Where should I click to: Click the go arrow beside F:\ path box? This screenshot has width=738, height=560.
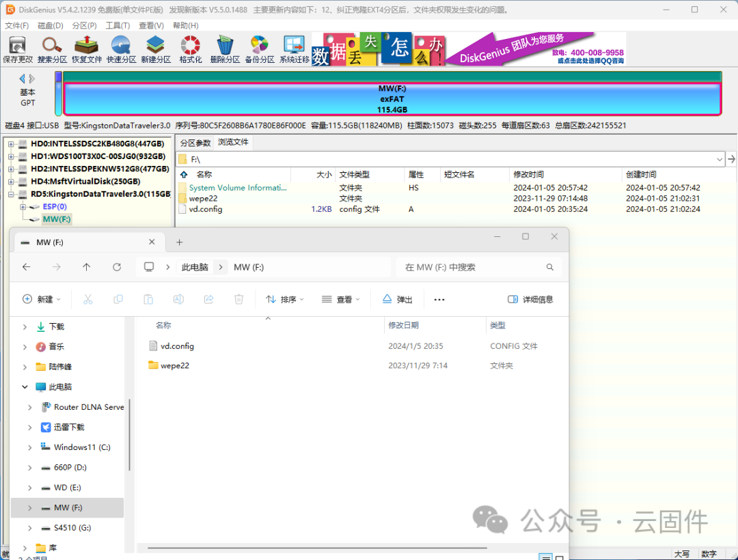(x=731, y=159)
